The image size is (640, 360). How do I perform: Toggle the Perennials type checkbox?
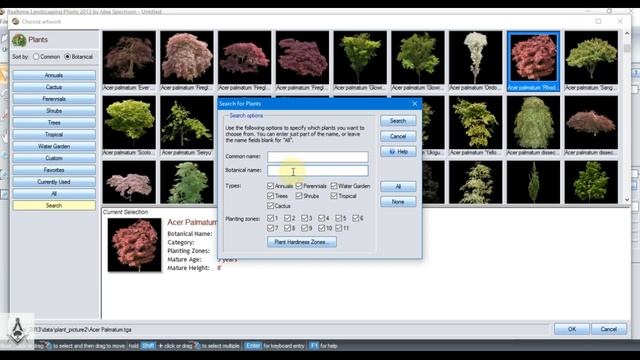click(299, 186)
